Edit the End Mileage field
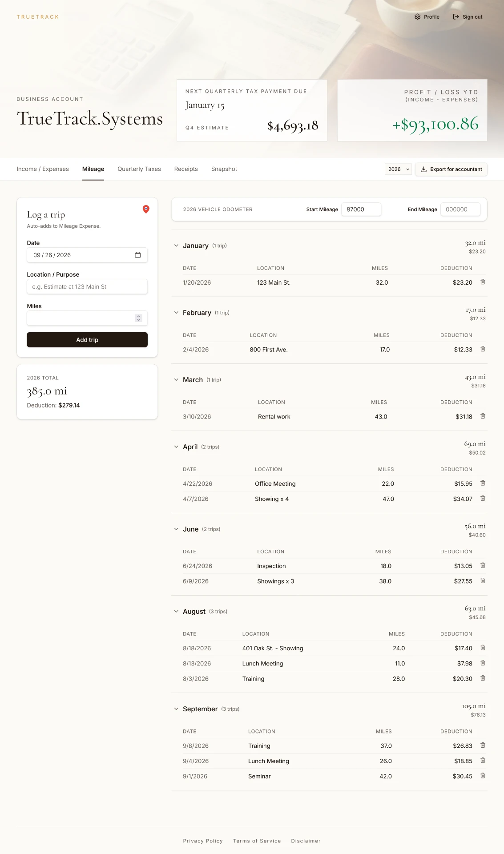 tap(460, 209)
